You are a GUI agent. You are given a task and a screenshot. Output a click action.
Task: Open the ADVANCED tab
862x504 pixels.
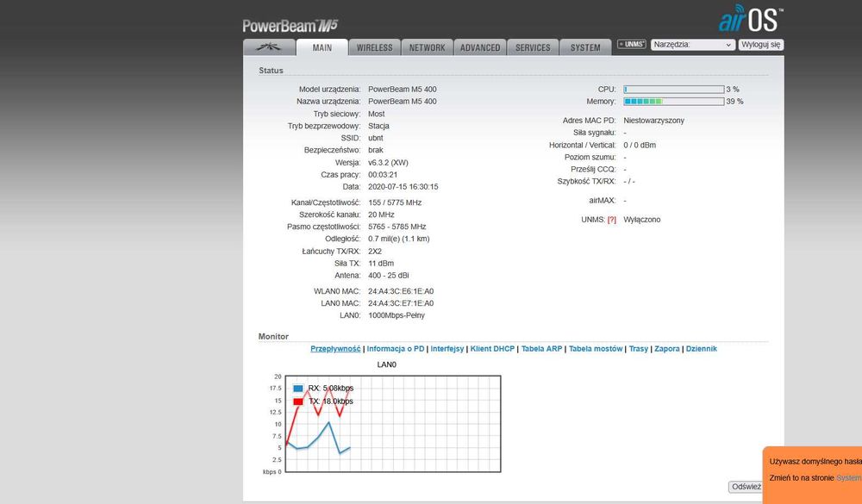click(x=480, y=47)
